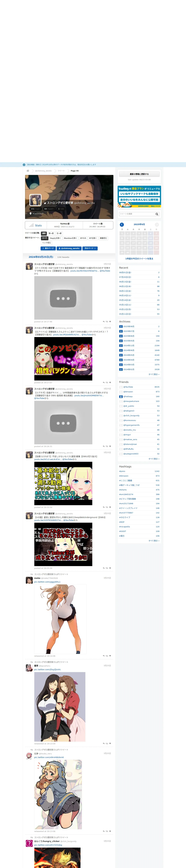Screen dimensions: 186x868
Task: Select 通常 tweet sort order
Action: click(44, 233)
